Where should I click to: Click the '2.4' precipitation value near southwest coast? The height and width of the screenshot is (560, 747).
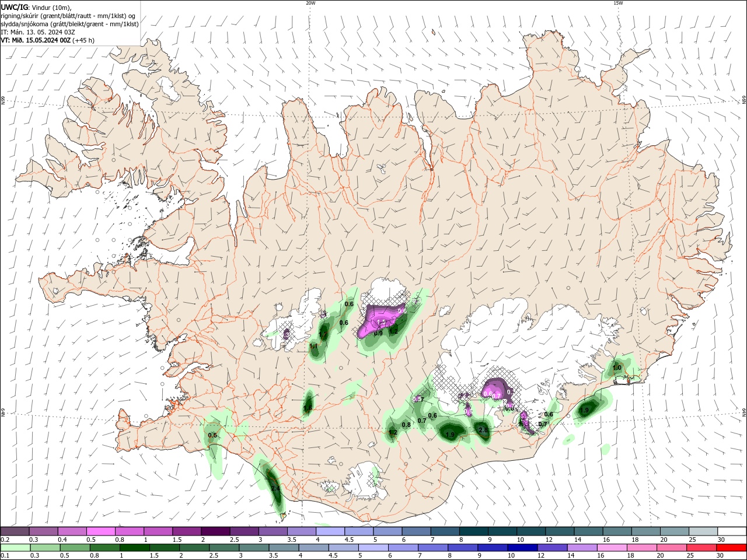275,488
